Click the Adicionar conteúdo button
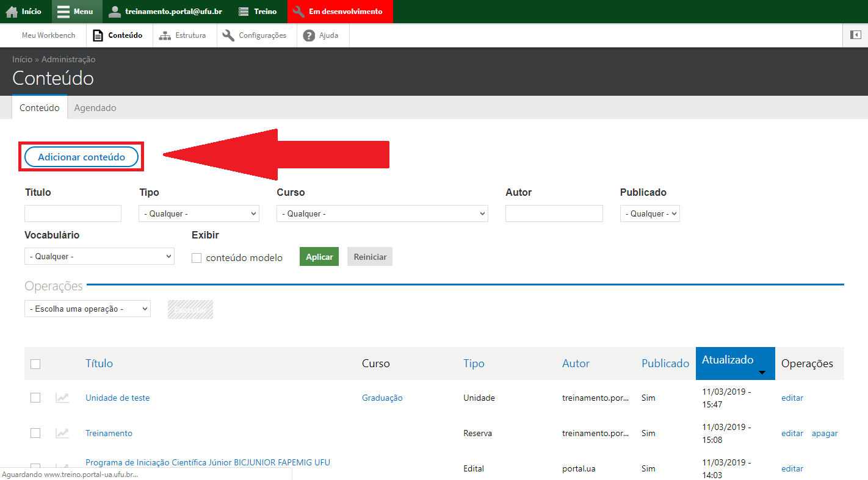868x480 pixels. click(82, 157)
